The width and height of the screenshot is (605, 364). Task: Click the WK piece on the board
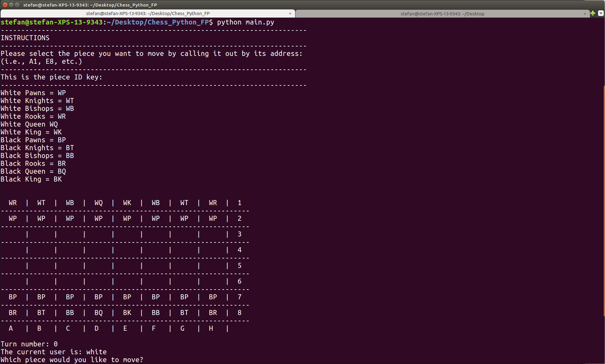[x=127, y=203]
